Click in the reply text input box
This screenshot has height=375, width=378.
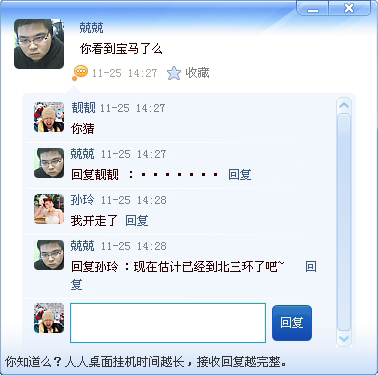point(168,323)
